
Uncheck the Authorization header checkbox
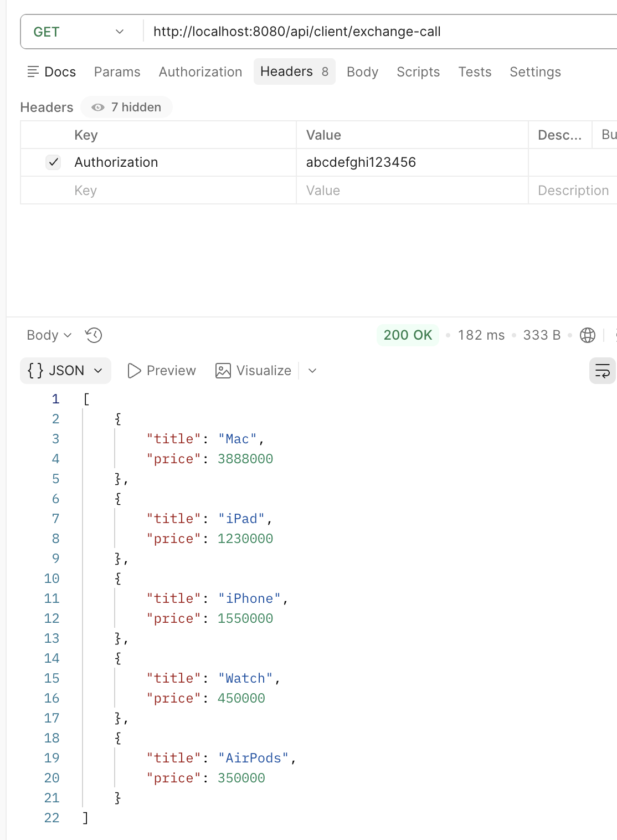tap(53, 162)
